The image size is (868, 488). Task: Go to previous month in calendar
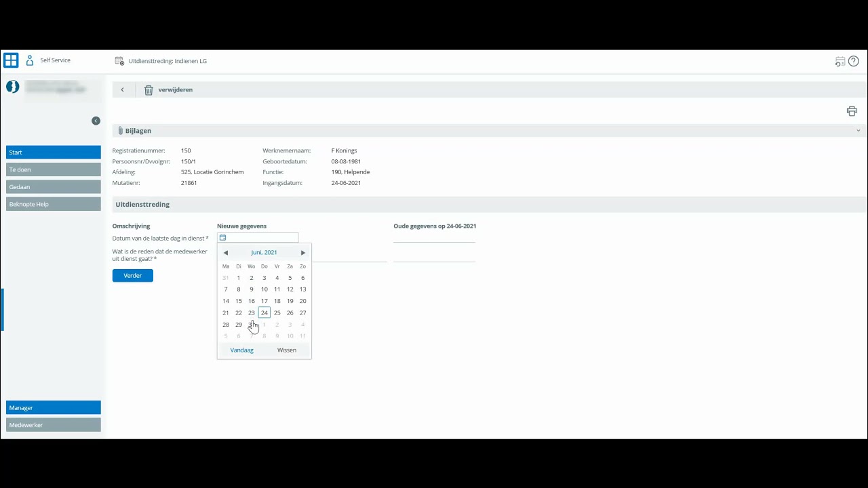click(226, 253)
